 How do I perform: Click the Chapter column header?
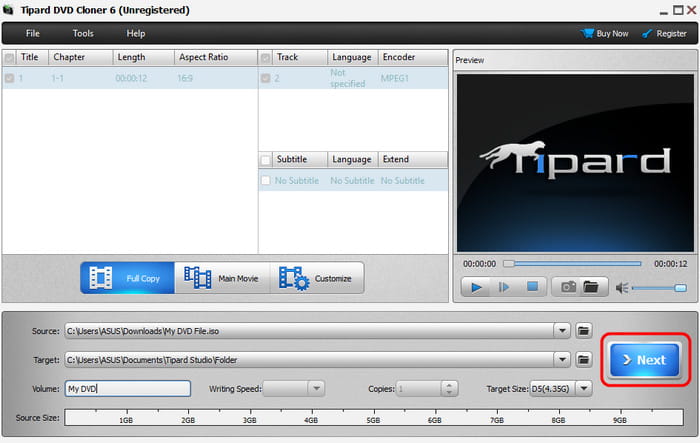click(80, 57)
